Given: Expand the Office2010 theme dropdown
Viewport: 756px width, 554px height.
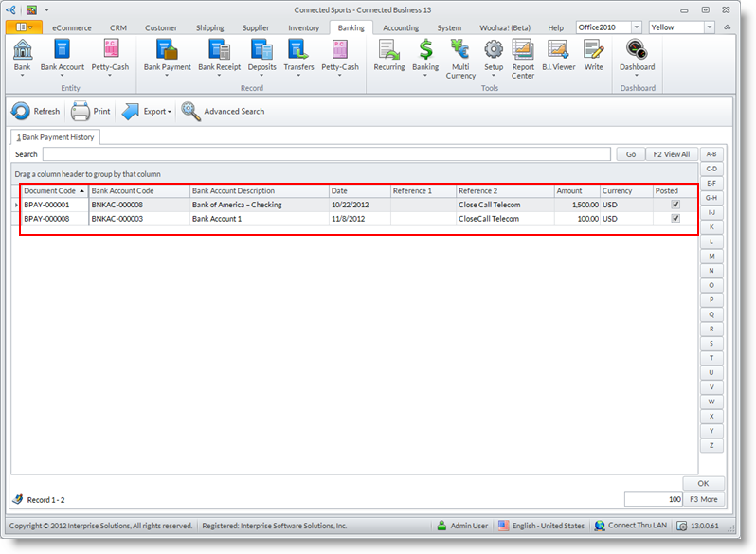Looking at the screenshot, I should [636, 27].
